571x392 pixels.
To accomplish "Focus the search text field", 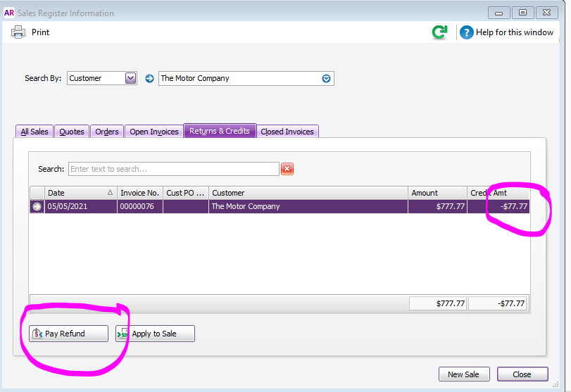I will 173,169.
